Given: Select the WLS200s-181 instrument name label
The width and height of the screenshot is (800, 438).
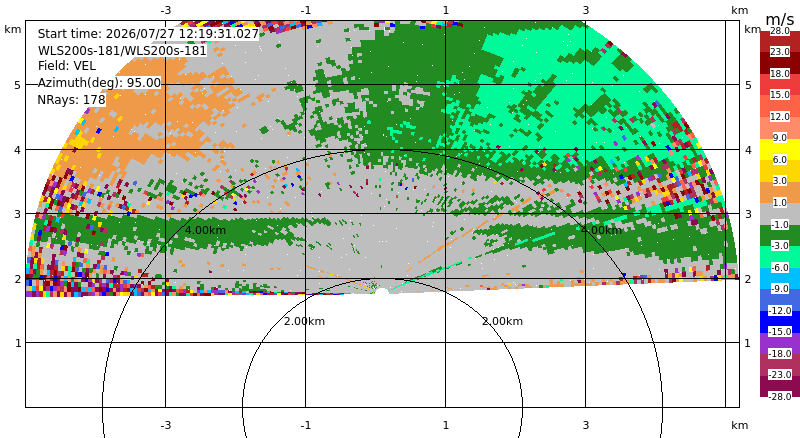Looking at the screenshot, I should coord(122,51).
